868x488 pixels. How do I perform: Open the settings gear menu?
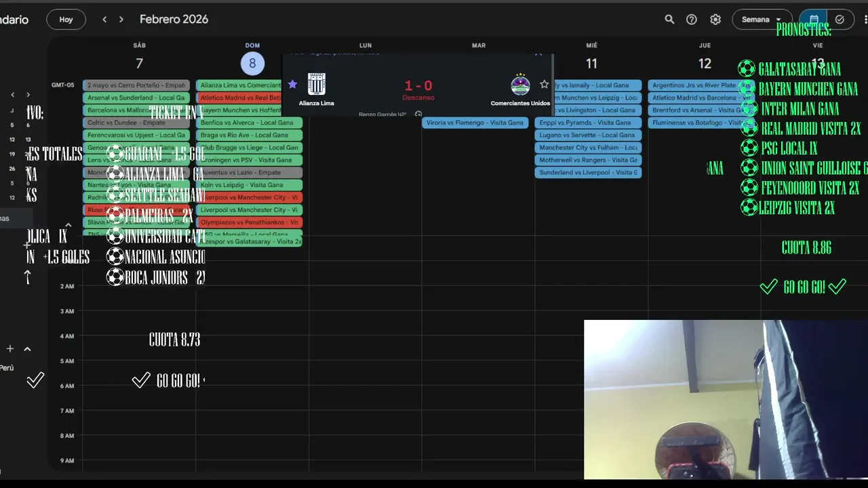(x=715, y=20)
